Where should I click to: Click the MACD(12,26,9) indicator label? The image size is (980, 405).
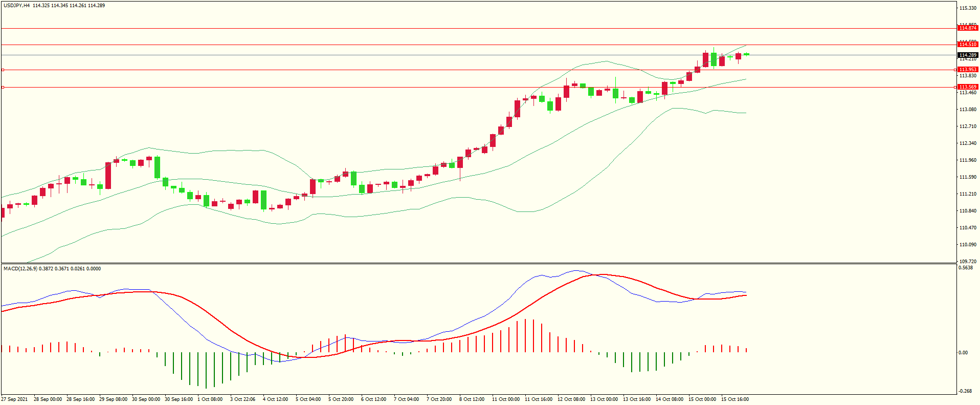click(20, 269)
